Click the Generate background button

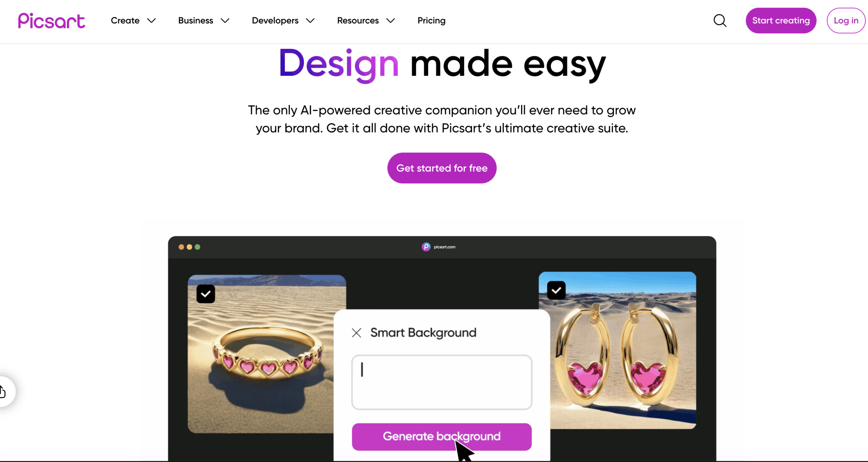pyautogui.click(x=441, y=437)
